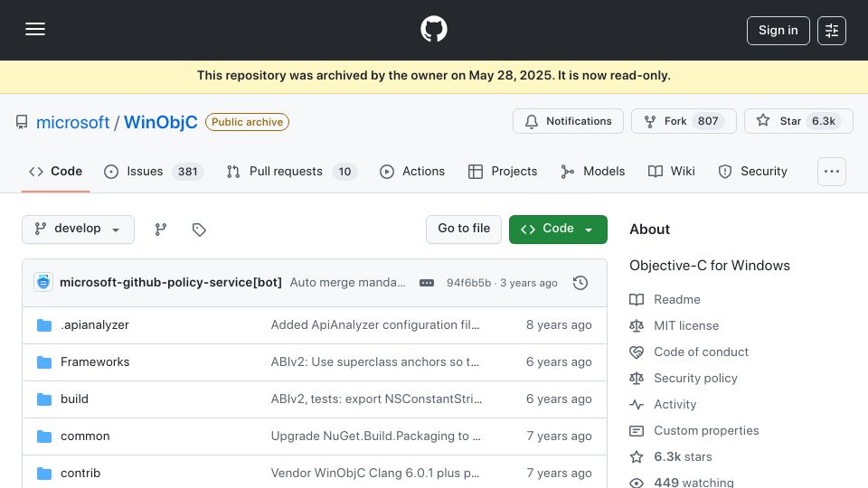The image size is (868, 488).
Task: Open commit 94f6b5b
Action: tap(468, 283)
